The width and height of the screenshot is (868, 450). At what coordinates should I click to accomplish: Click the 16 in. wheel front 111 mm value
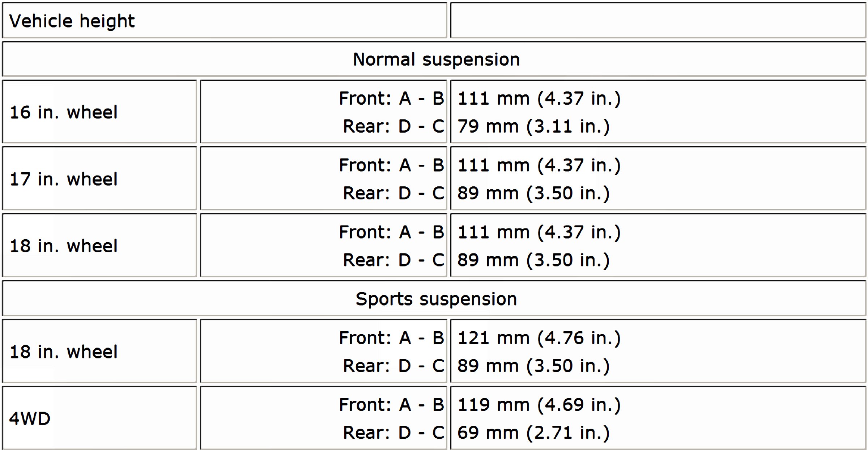coord(539,98)
